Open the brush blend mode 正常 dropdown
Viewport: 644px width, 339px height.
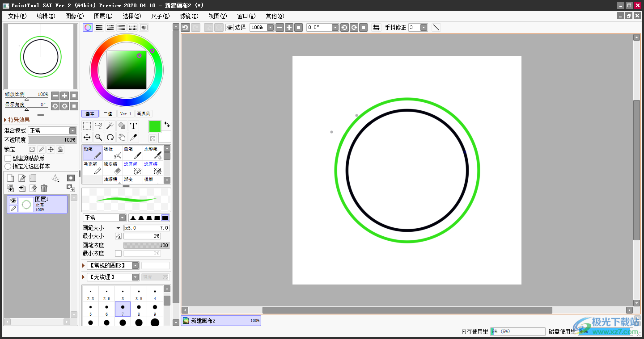(105, 218)
